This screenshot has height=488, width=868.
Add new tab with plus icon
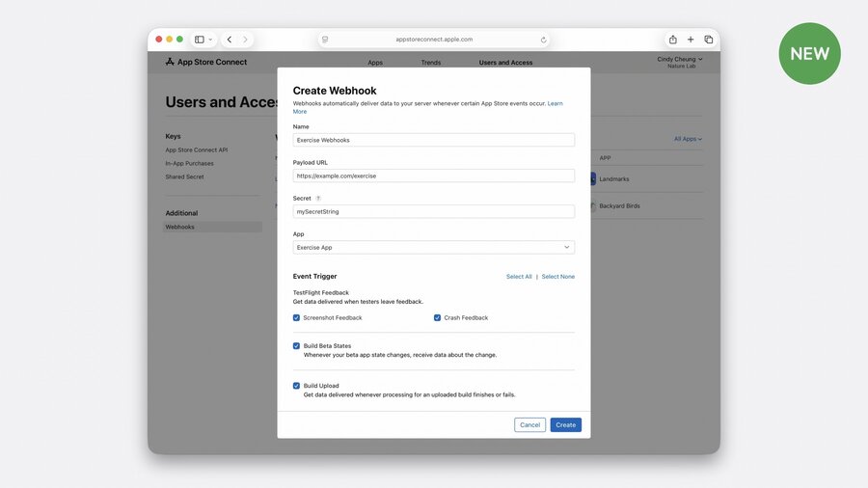coord(691,40)
